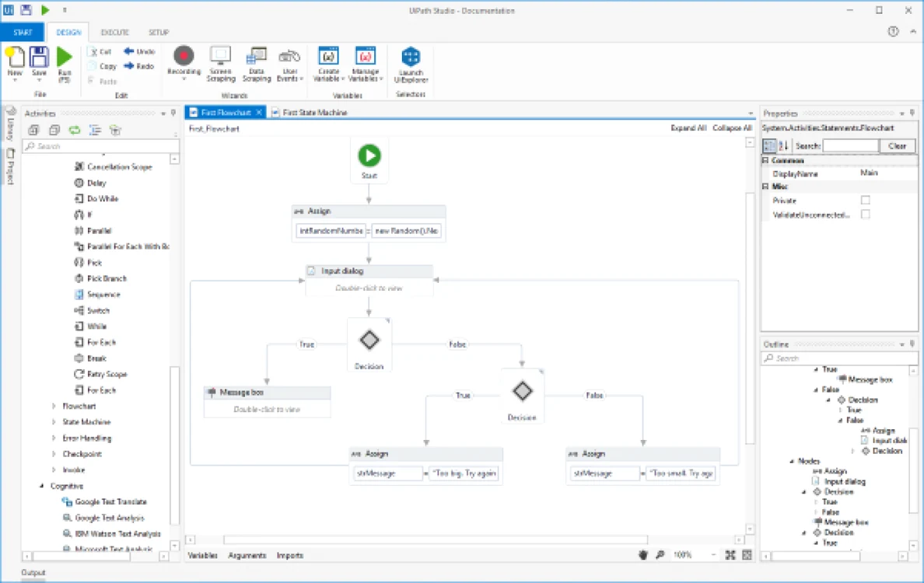Viewport: 924px width, 583px height.
Task: Click the New file ribbon icon
Action: click(15, 58)
